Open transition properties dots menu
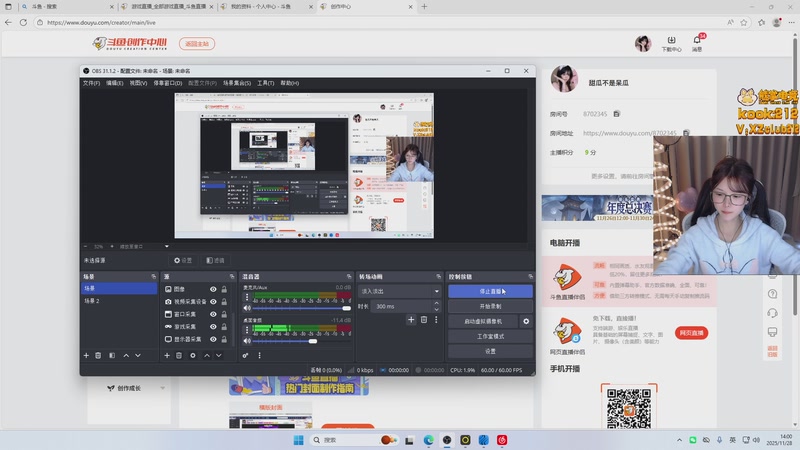Screen dimensions: 800x450 pyautogui.click(x=436, y=319)
